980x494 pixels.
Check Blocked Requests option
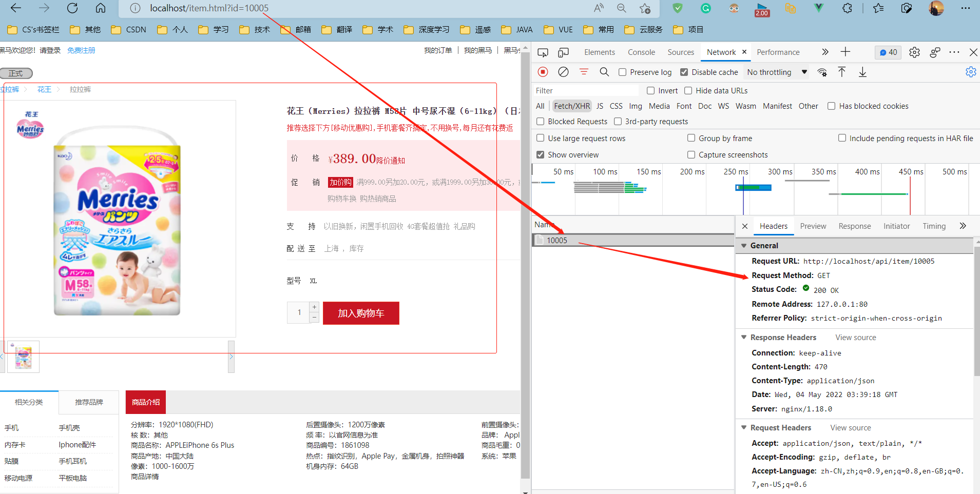click(540, 122)
